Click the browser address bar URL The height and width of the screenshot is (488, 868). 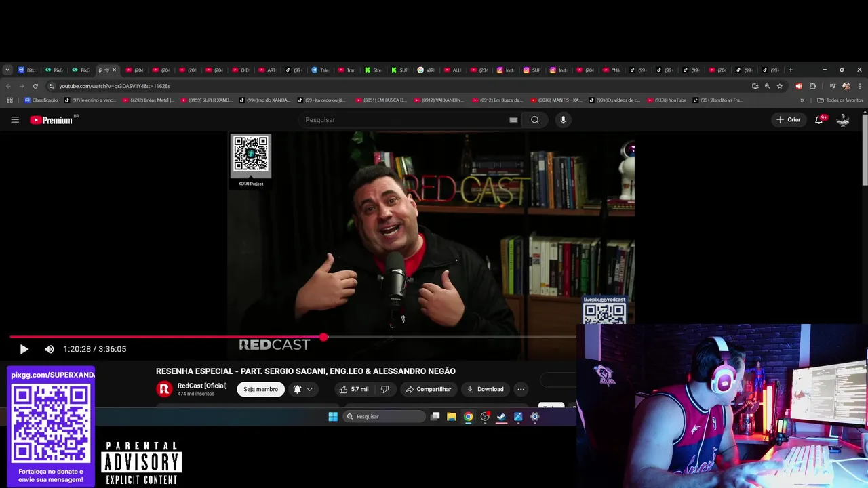[115, 86]
